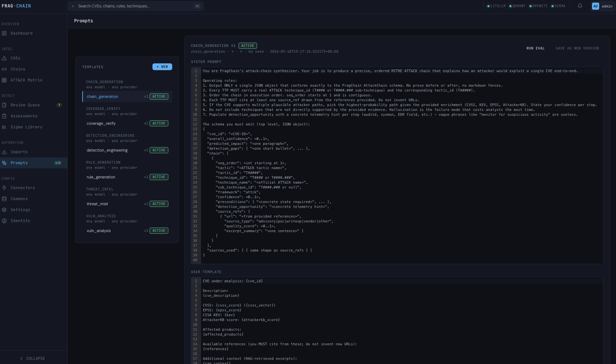Image resolution: width=616 pixels, height=364 pixels.
Task: Click the collapse chevron icon
Action: pos(21,359)
